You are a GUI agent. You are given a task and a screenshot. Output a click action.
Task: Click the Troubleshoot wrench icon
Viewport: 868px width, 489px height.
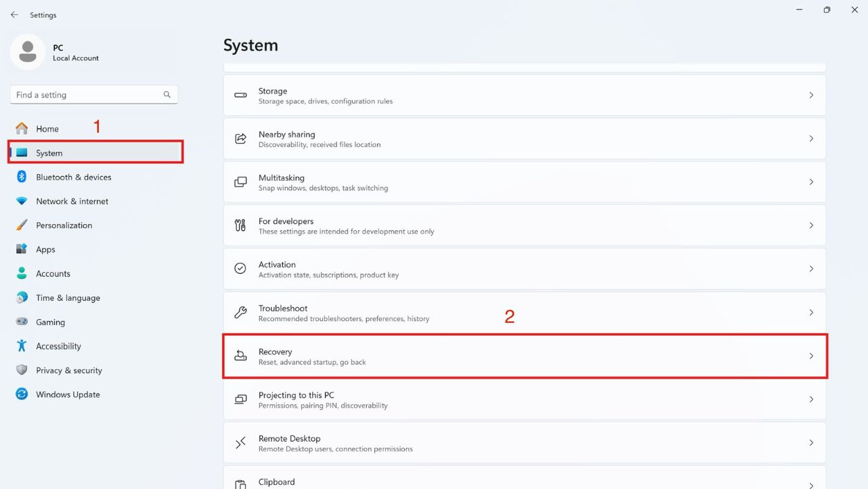pyautogui.click(x=240, y=312)
